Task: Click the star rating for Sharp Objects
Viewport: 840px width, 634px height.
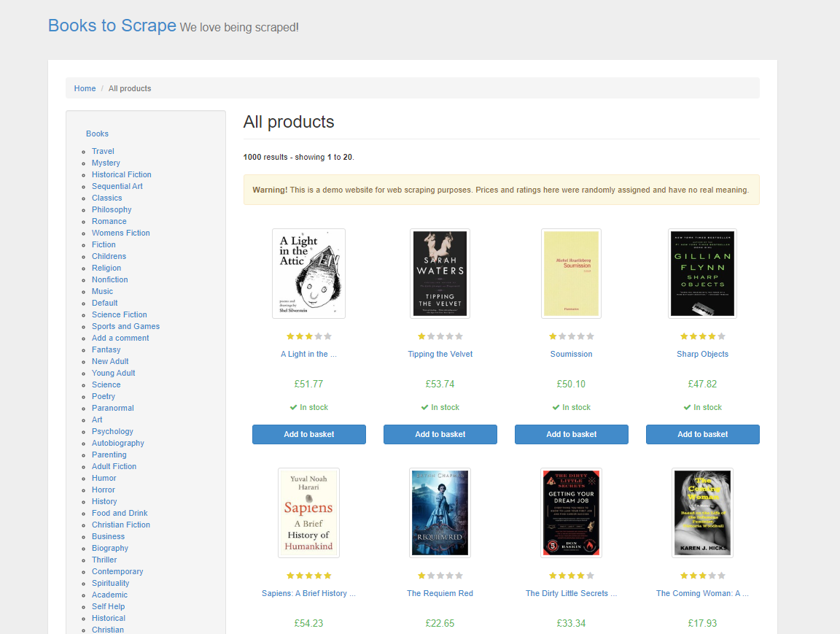Action: click(702, 336)
